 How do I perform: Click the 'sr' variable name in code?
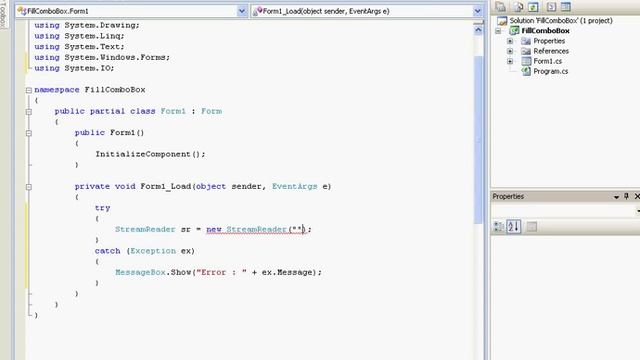186,229
